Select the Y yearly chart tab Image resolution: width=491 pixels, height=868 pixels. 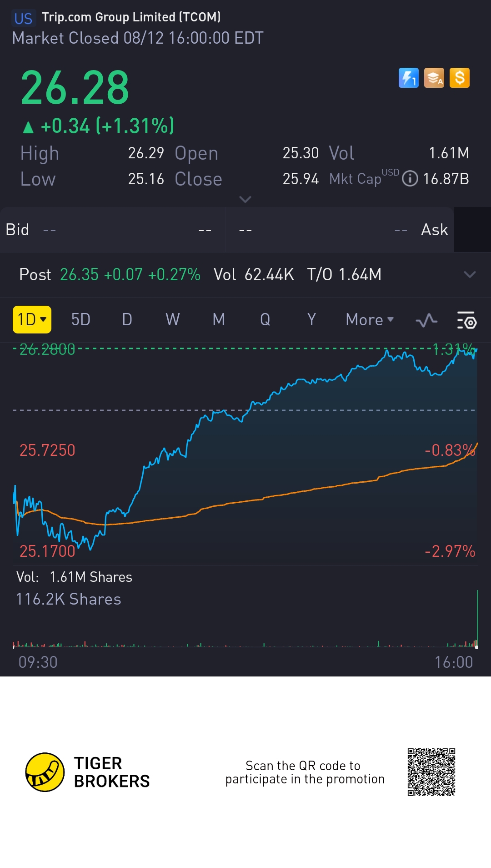point(311,319)
